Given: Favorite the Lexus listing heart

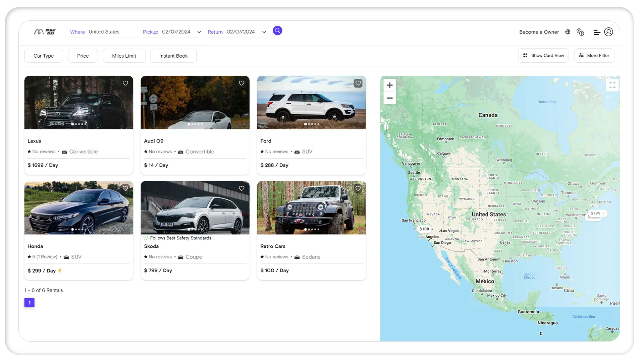Looking at the screenshot, I should click(125, 83).
